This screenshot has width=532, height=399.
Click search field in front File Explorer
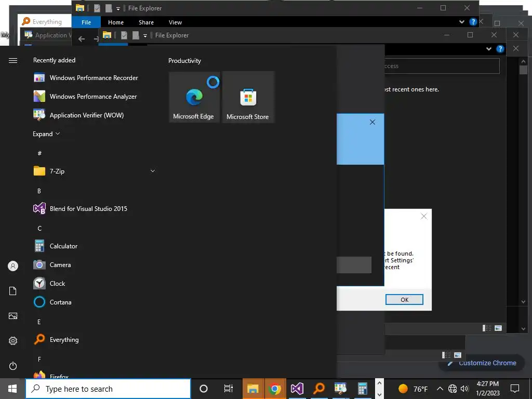pos(442,66)
